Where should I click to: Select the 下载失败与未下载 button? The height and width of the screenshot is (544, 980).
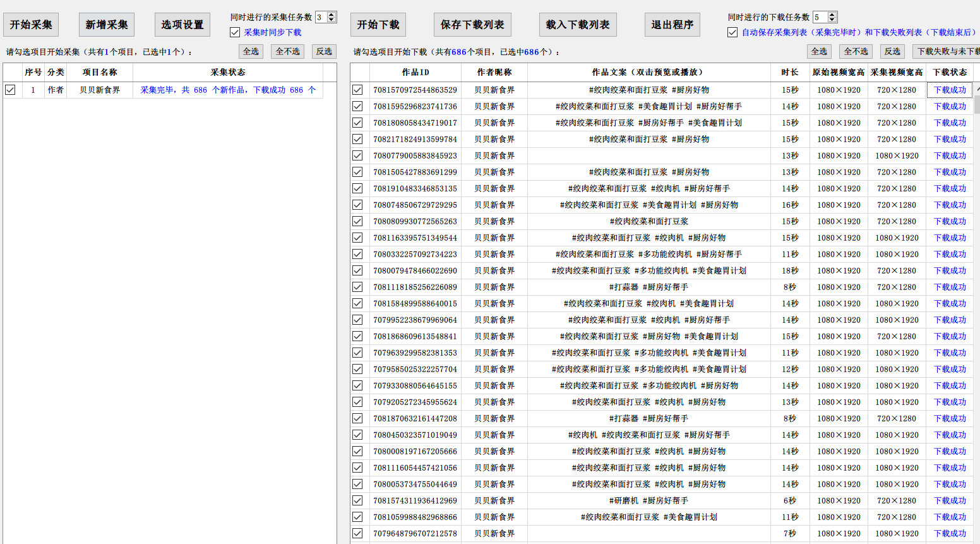[x=946, y=51]
